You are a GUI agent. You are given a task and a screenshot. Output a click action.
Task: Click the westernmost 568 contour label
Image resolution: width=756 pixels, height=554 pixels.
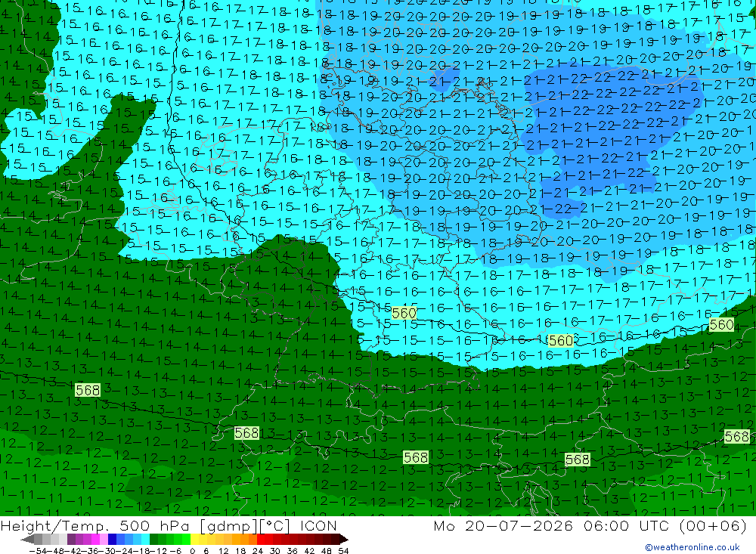pos(88,390)
